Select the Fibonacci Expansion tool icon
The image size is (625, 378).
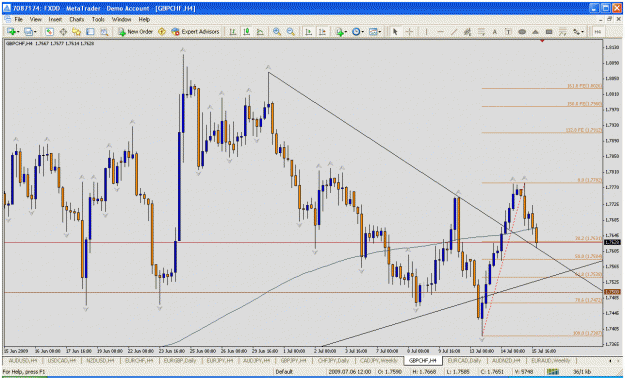(x=562, y=32)
